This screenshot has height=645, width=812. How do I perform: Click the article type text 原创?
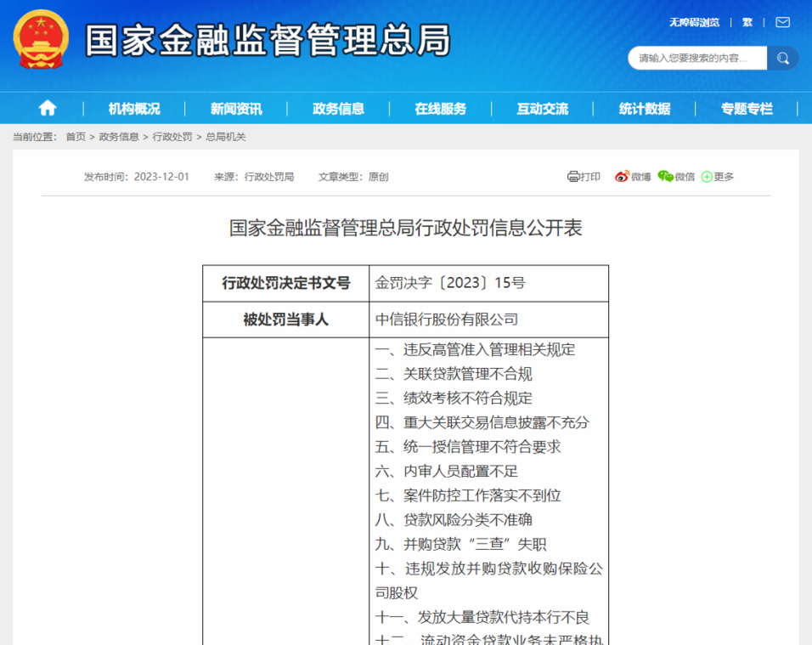click(378, 177)
